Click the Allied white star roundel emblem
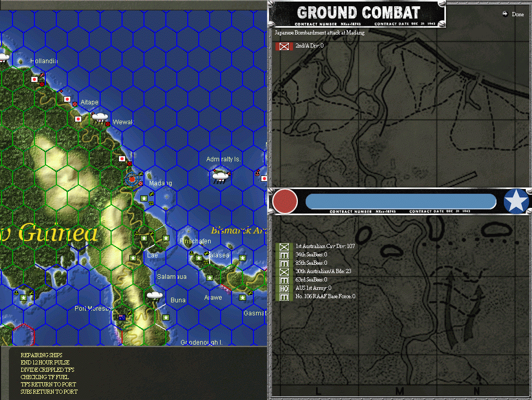 pyautogui.click(x=516, y=201)
